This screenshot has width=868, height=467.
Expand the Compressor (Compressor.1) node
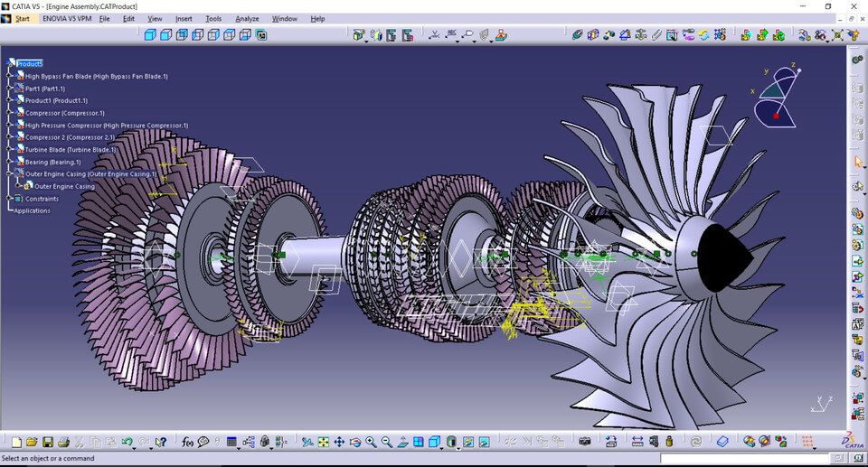[9, 112]
